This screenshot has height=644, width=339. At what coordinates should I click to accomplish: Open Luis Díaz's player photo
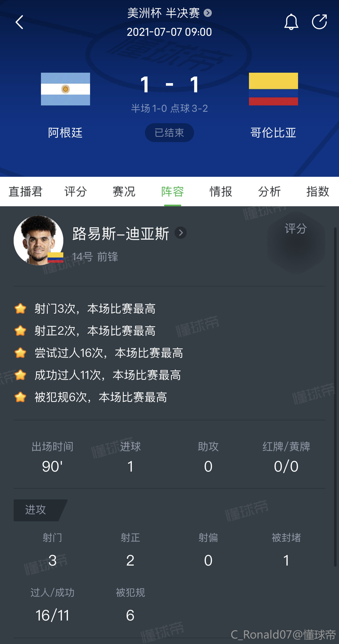[x=38, y=240]
